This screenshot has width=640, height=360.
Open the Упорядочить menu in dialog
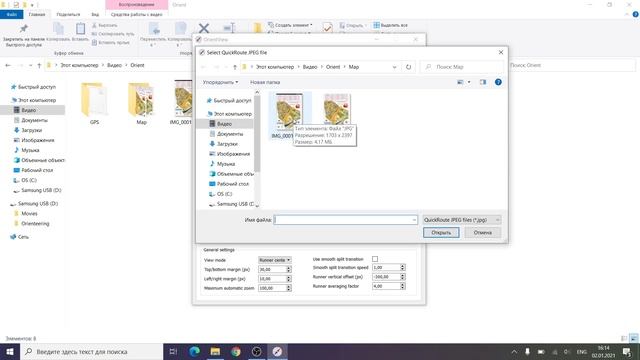click(220, 82)
